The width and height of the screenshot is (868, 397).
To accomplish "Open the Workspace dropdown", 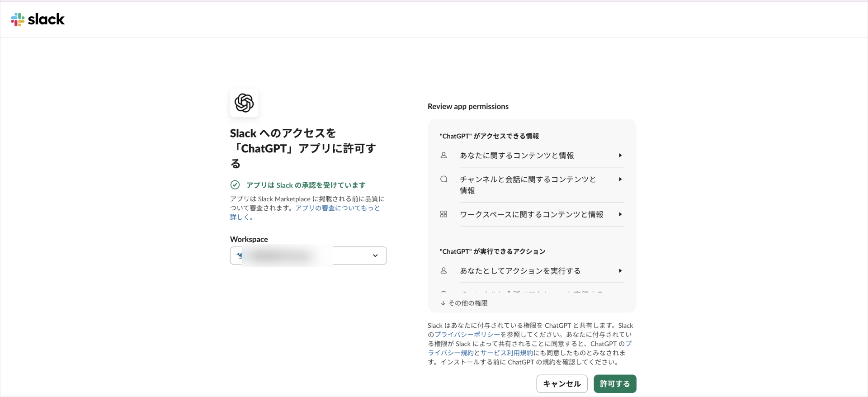I will coord(308,255).
